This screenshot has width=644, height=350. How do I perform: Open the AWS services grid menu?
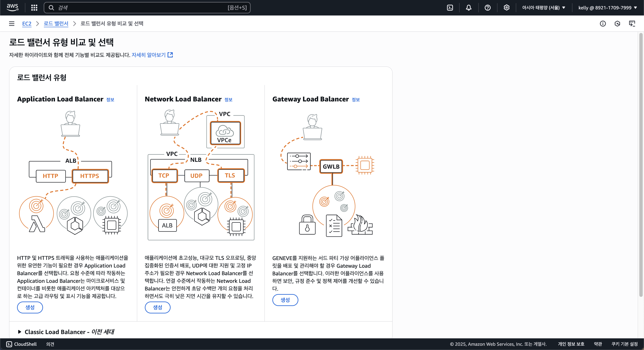(34, 7)
